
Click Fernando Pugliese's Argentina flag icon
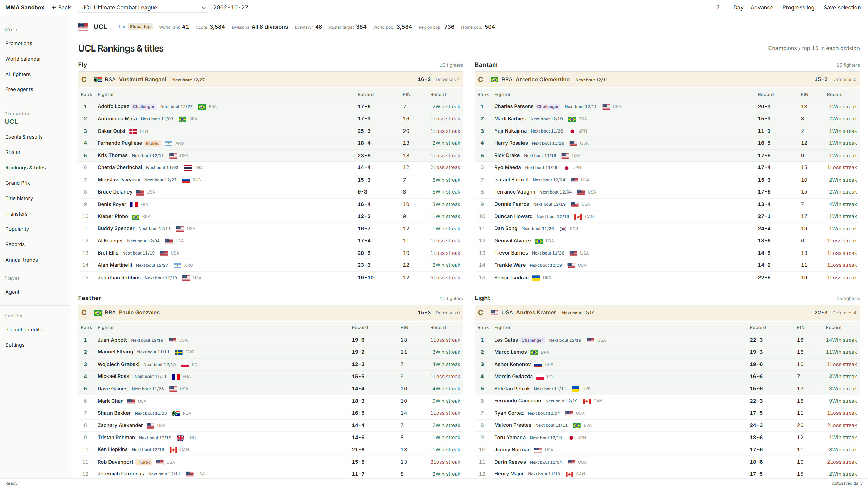[169, 144]
